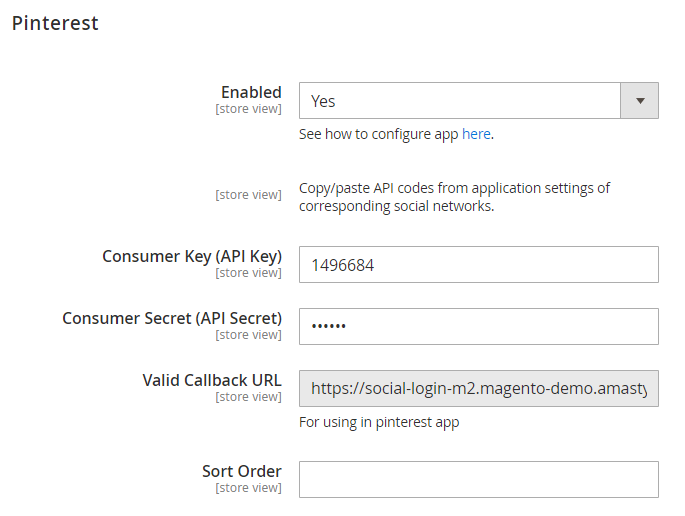This screenshot has height=516, width=685.
Task: Click the empty Sort Order input
Action: (x=479, y=480)
